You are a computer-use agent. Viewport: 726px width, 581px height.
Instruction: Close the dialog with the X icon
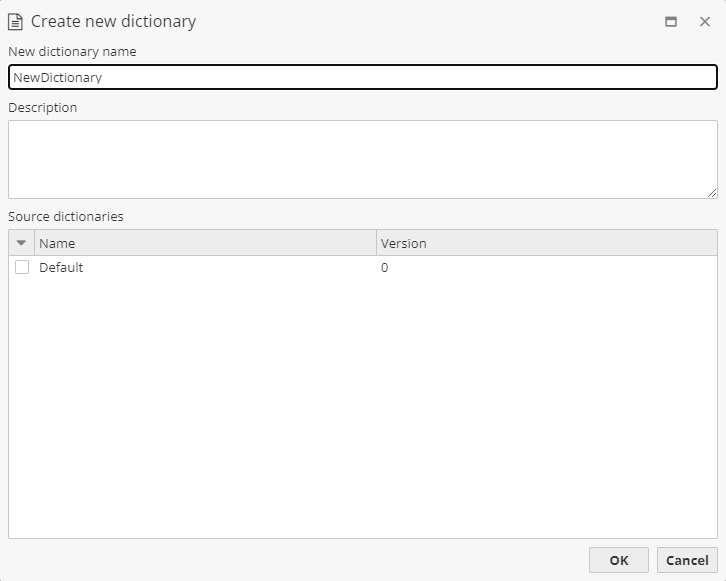coord(704,21)
